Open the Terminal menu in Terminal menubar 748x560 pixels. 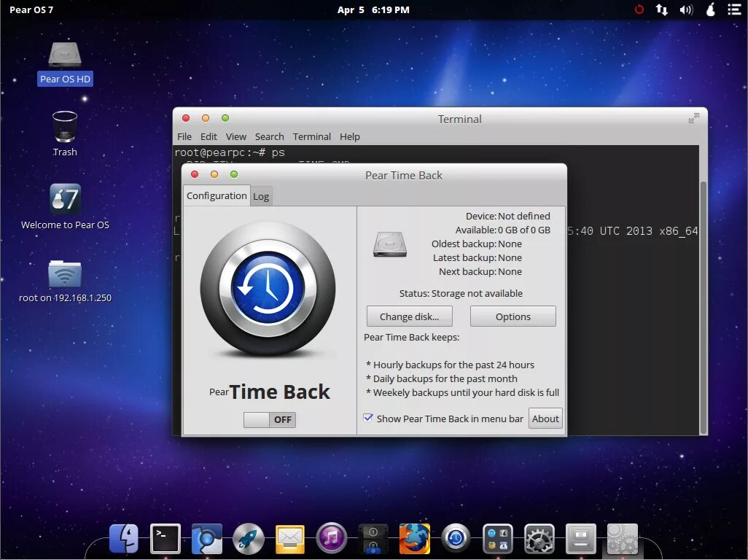[312, 137]
